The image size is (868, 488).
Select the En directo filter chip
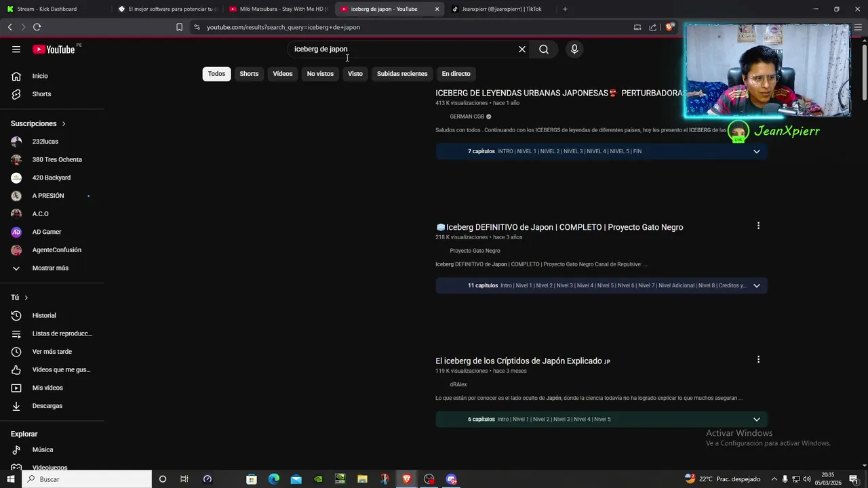click(456, 74)
